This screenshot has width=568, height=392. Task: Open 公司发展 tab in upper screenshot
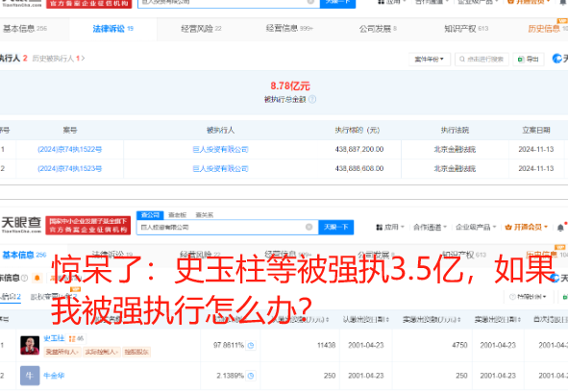tap(378, 29)
